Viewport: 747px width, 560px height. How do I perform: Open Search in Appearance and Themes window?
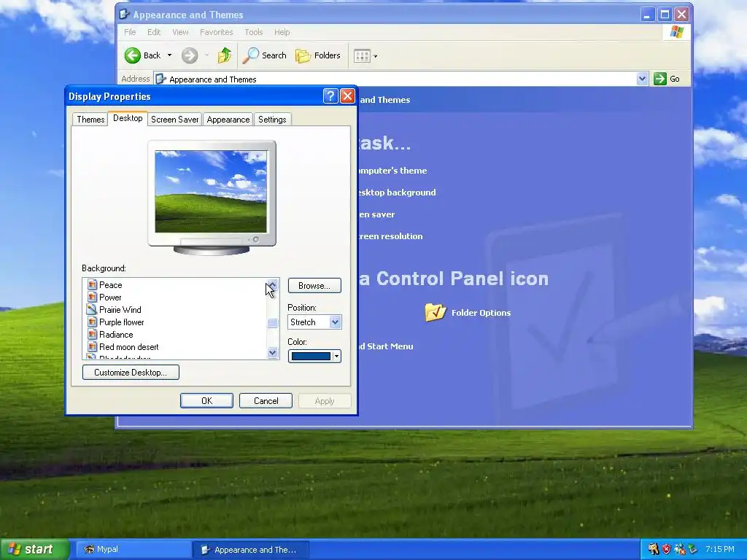(264, 55)
